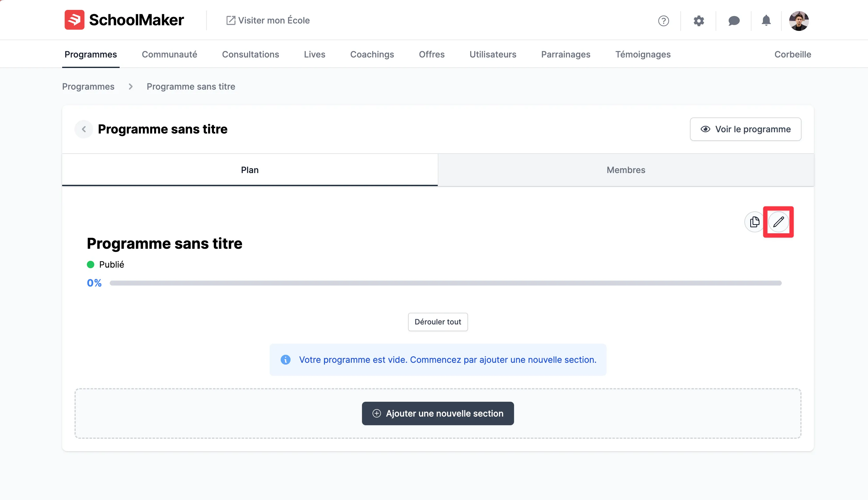The height and width of the screenshot is (500, 868).
Task: Open the Corbeille nav item
Action: pyautogui.click(x=793, y=54)
